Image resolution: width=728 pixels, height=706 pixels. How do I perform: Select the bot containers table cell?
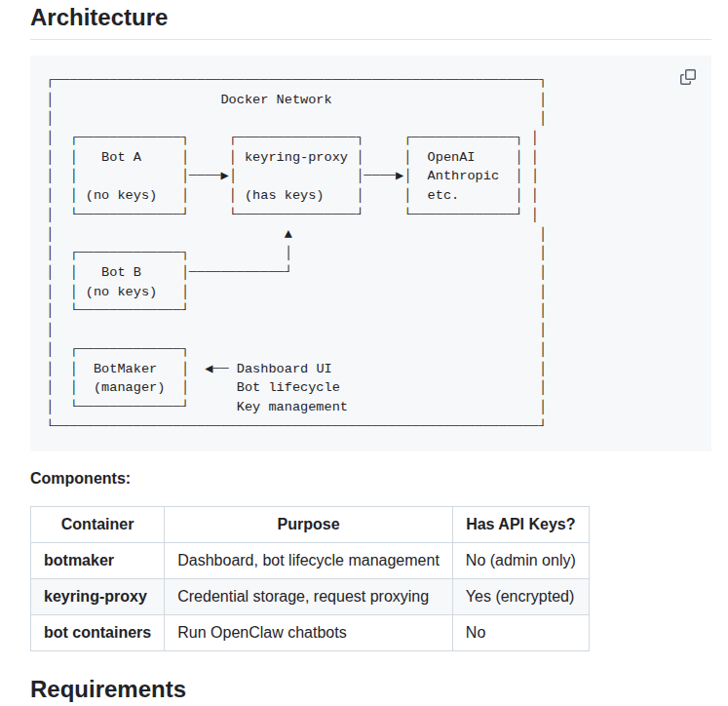97,633
